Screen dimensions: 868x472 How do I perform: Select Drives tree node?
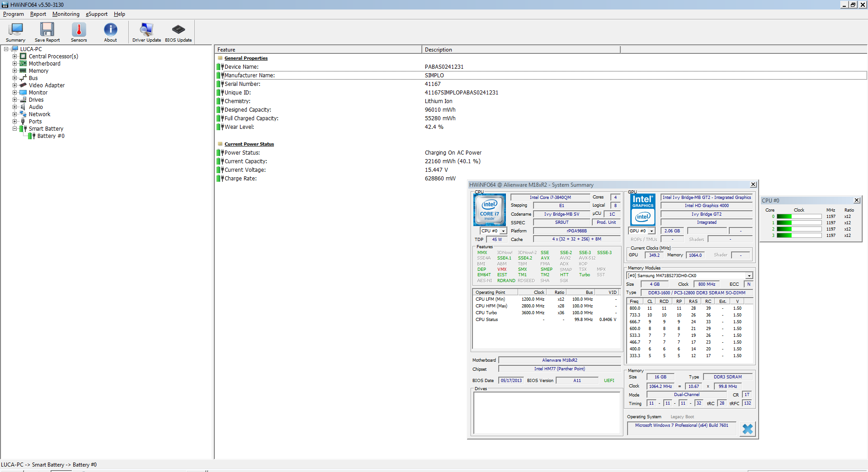click(36, 100)
